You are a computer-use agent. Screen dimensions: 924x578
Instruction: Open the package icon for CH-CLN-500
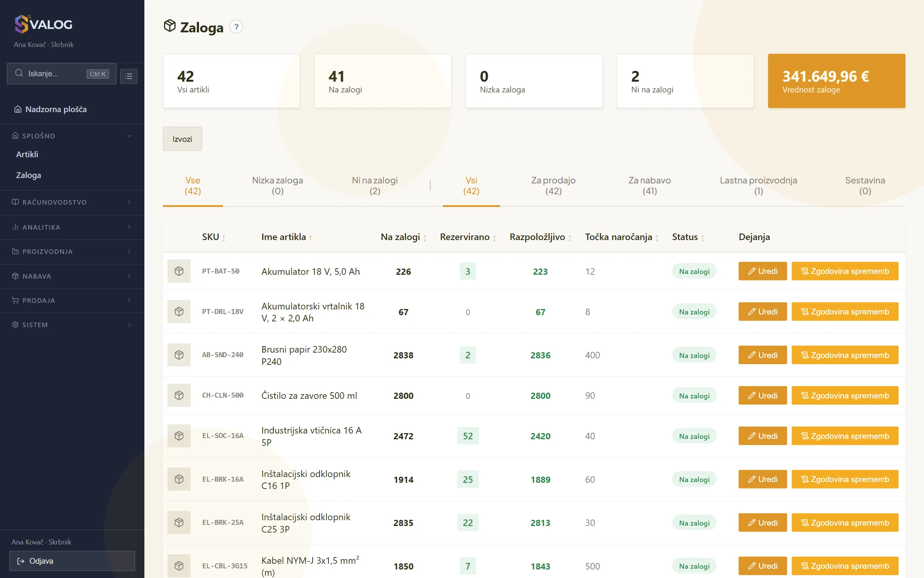tap(179, 395)
